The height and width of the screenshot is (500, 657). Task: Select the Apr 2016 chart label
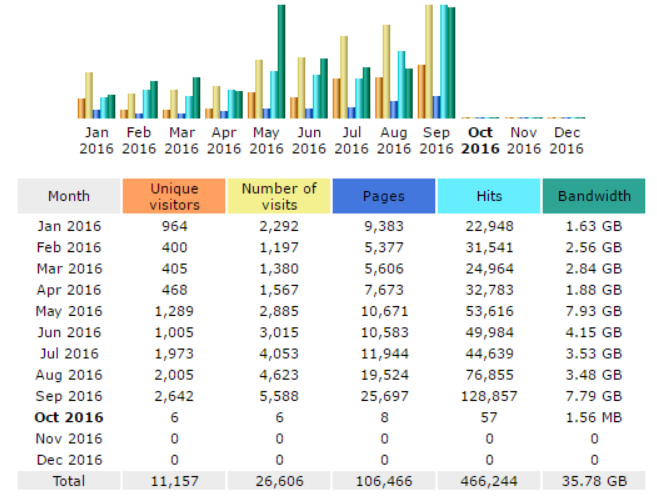pyautogui.click(x=224, y=140)
